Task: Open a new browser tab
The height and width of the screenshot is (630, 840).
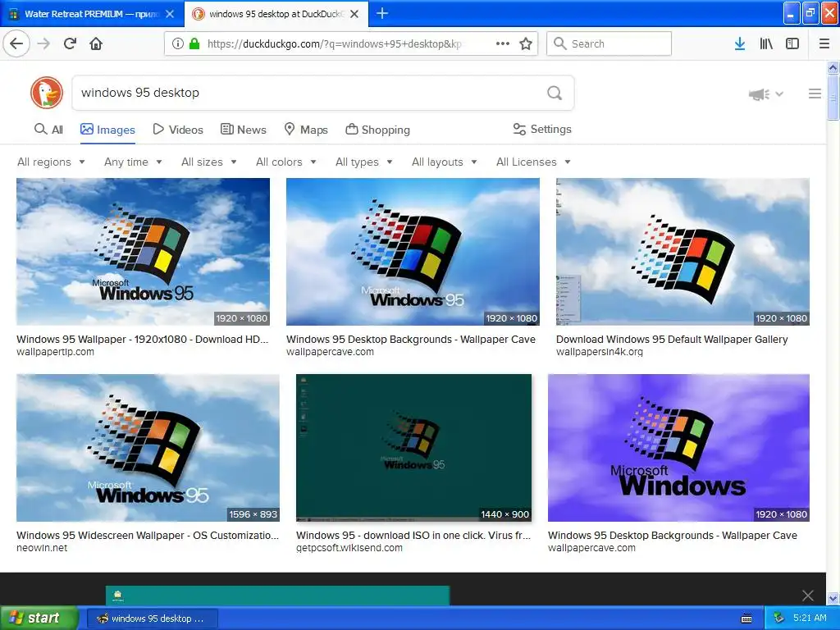Action: pos(382,13)
